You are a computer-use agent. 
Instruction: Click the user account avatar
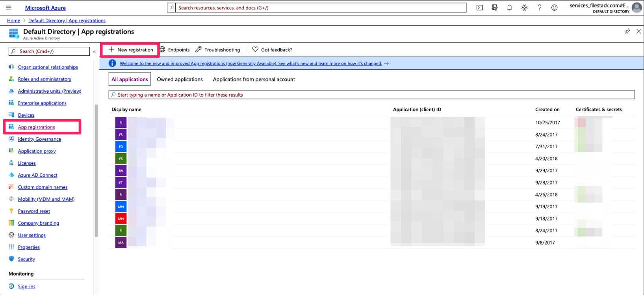point(637,7)
